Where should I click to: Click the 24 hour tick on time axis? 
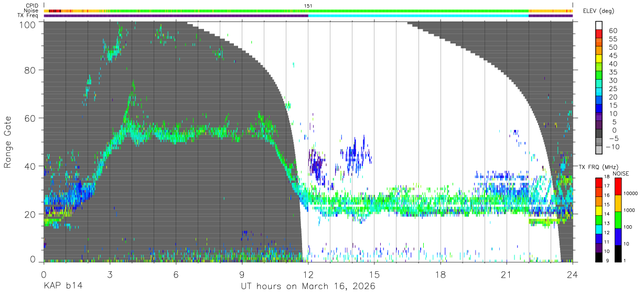pos(573,274)
